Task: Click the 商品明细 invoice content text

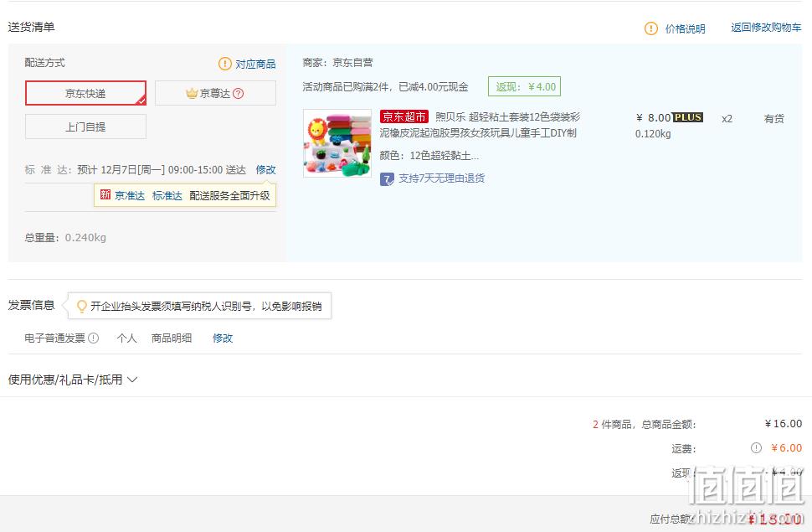Action: pyautogui.click(x=172, y=338)
